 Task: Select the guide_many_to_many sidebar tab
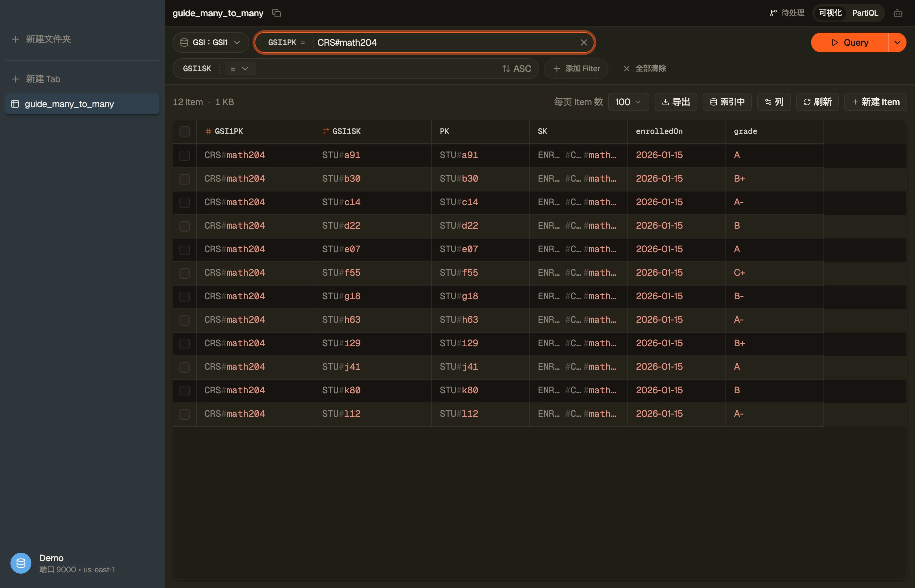(82, 104)
